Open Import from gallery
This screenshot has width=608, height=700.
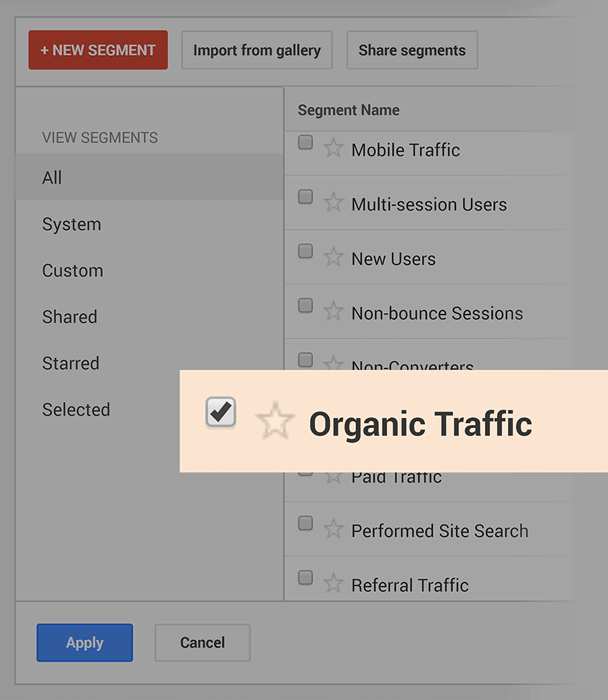[257, 50]
